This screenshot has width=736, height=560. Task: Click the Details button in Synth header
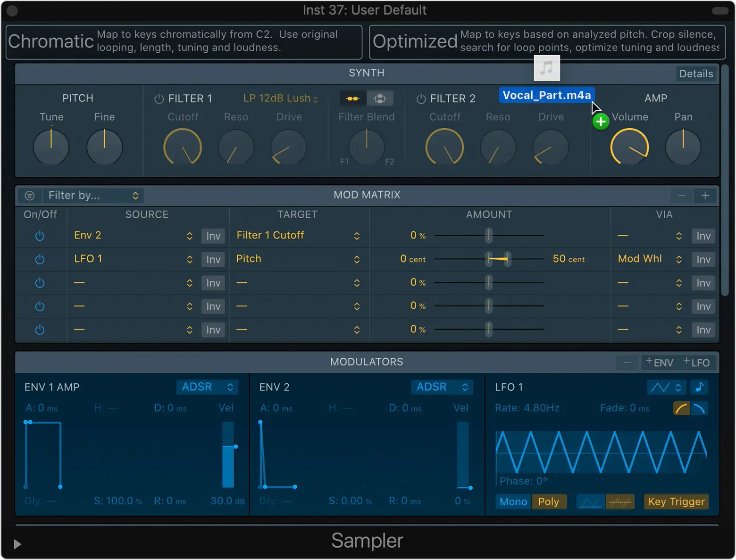[695, 74]
